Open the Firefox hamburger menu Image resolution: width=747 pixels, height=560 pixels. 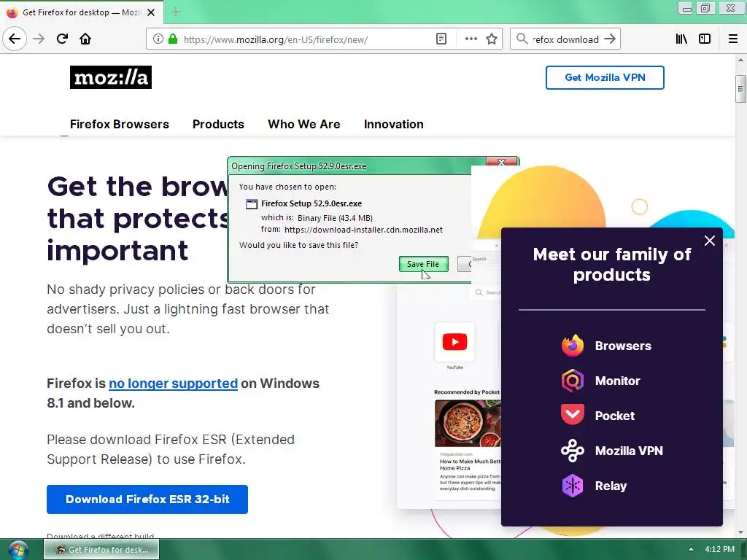733,39
